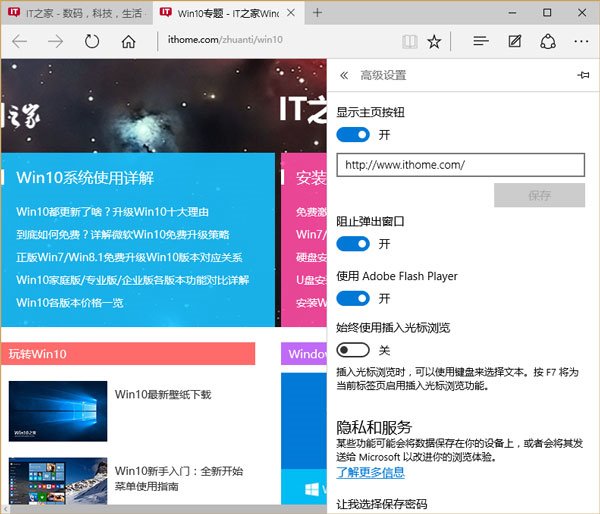Click the homepage URL text field
This screenshot has height=514, width=600.
click(x=460, y=165)
